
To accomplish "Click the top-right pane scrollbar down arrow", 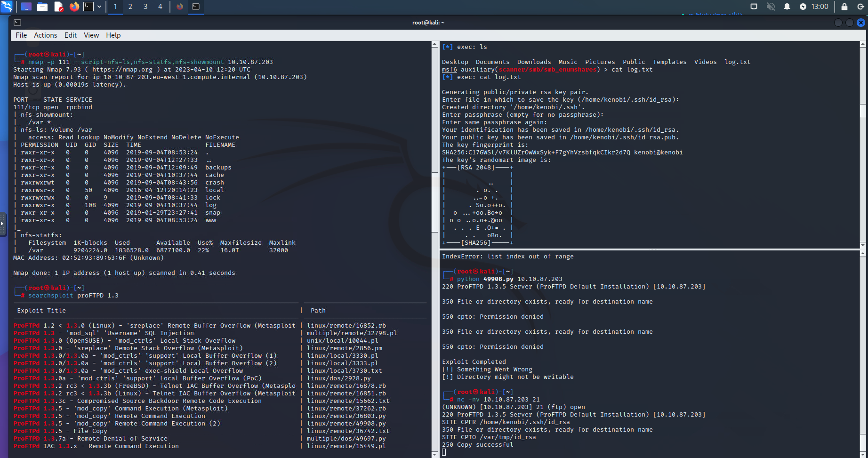I will pyautogui.click(x=863, y=245).
